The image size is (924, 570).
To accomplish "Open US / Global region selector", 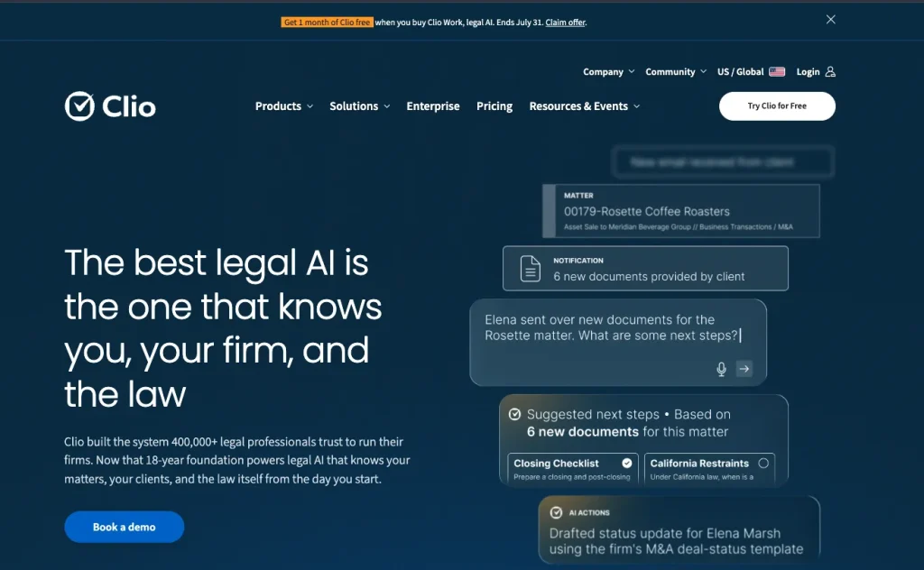I will (x=751, y=72).
